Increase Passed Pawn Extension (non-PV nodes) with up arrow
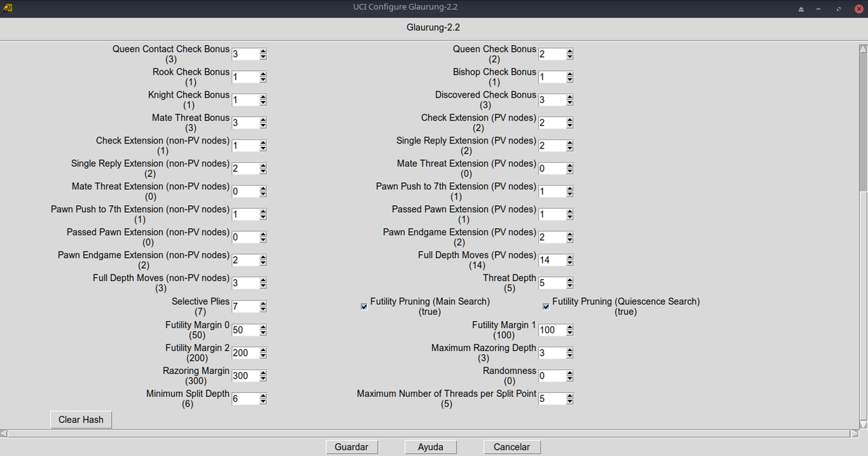 pos(263,234)
